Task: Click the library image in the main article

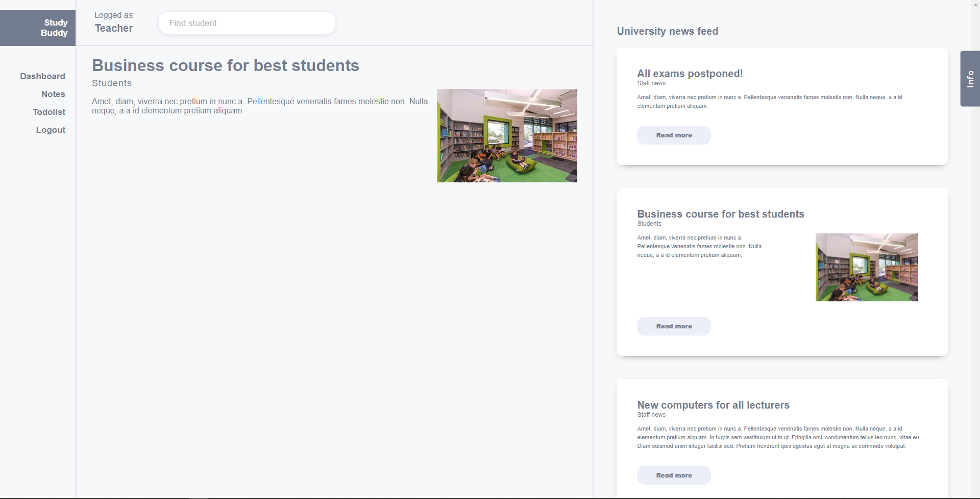Action: (x=507, y=135)
